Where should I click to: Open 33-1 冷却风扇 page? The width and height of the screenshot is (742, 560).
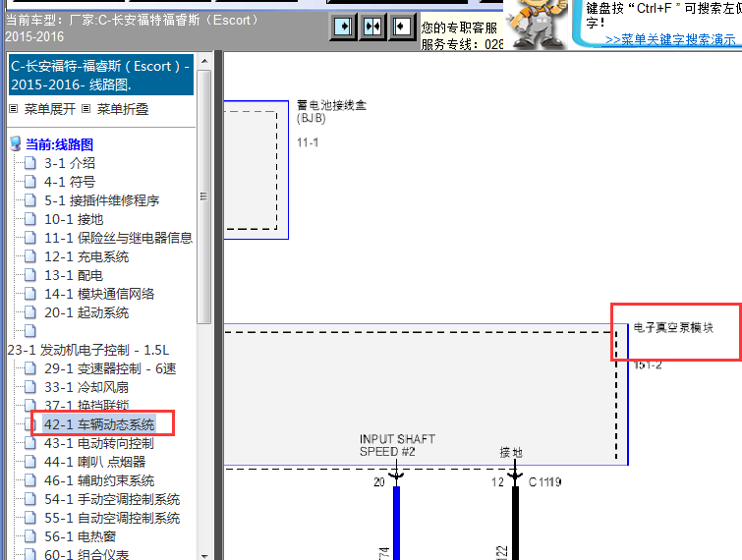86,387
